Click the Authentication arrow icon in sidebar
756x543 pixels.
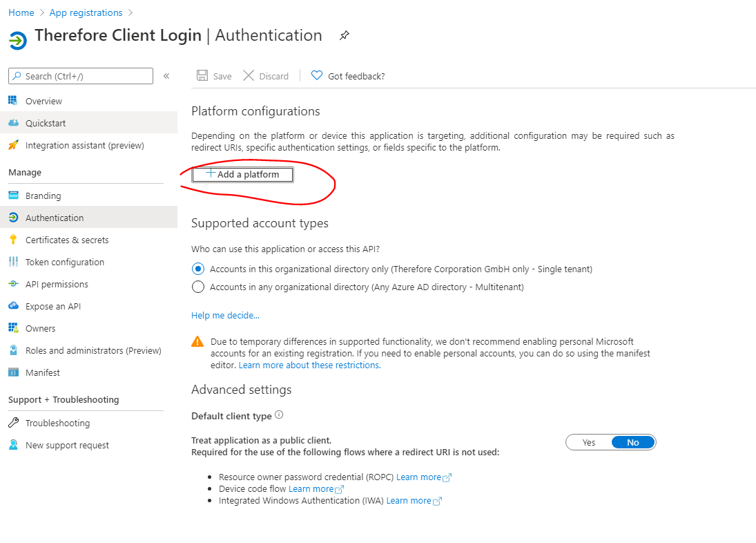[x=13, y=218]
